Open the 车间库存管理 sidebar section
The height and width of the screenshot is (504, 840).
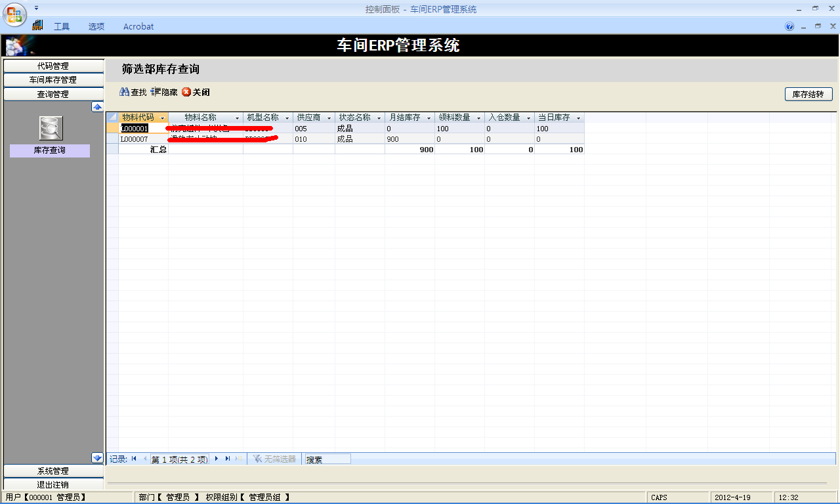53,79
